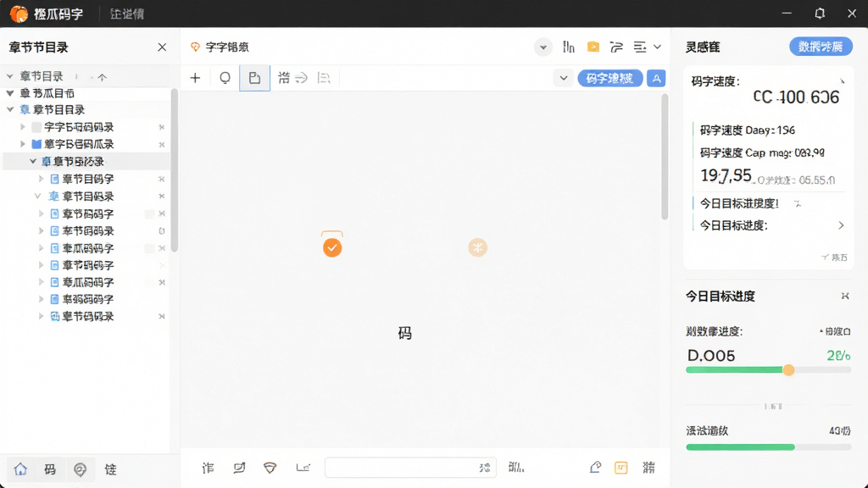The width and height of the screenshot is (868, 488).
Task: Click the x mark on 字字฿码码录 row
Action: [162, 127]
